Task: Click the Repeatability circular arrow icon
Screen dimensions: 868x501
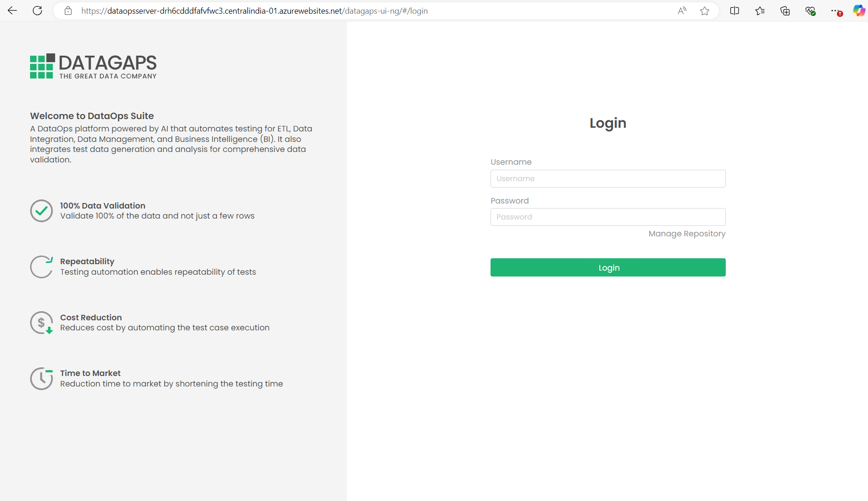Action: tap(41, 266)
